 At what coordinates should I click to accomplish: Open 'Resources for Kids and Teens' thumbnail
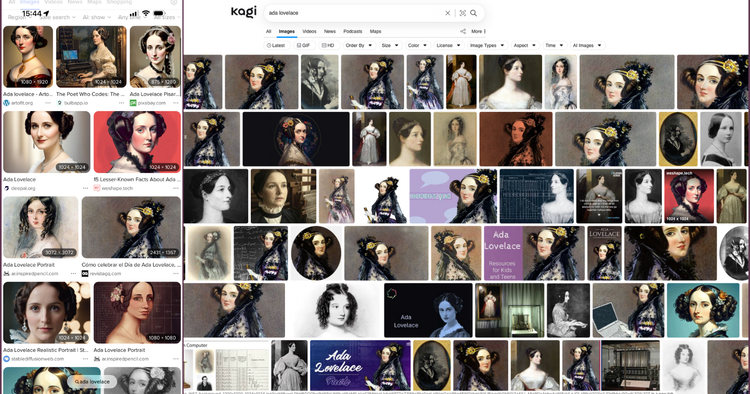[x=534, y=253]
